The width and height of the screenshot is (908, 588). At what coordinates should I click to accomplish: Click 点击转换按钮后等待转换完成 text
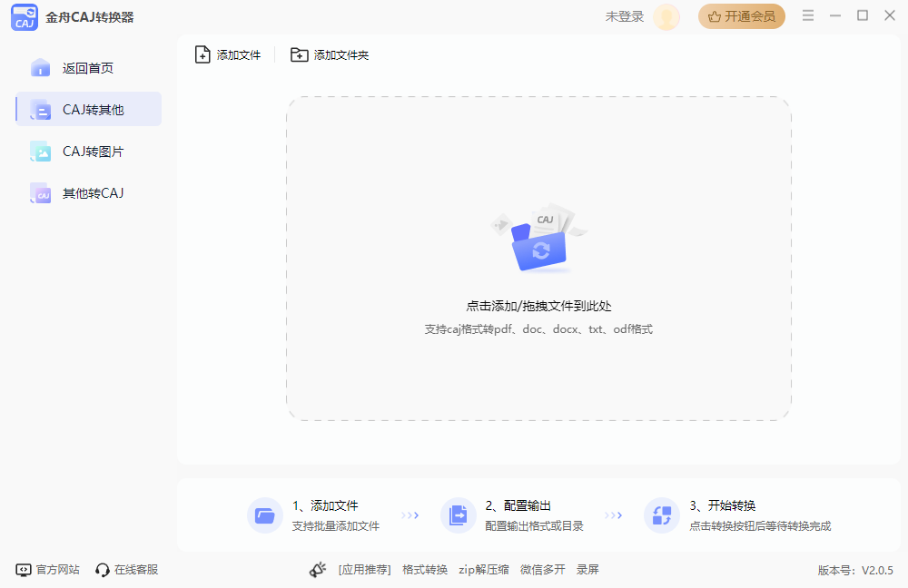coord(760,526)
